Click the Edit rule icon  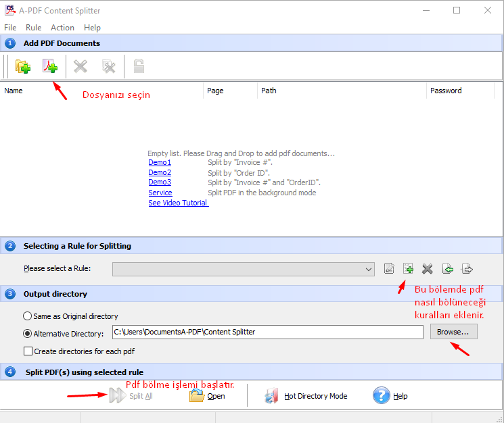tap(389, 268)
